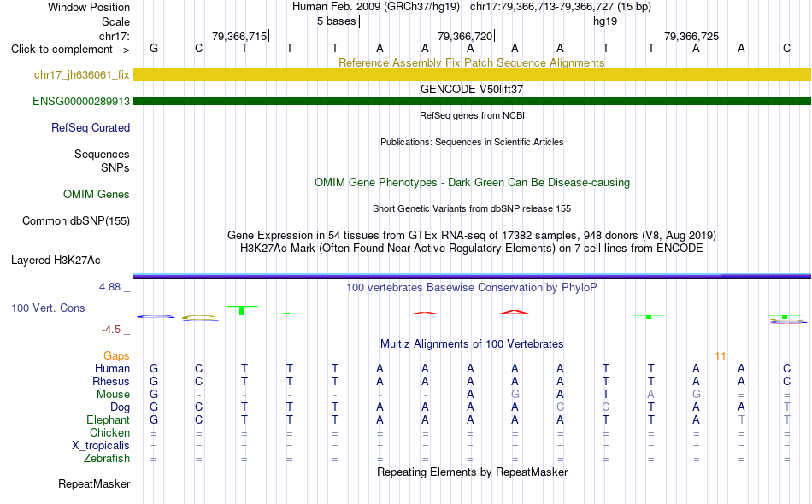Click OMIM Gene Phenotypes track title

pos(473,183)
